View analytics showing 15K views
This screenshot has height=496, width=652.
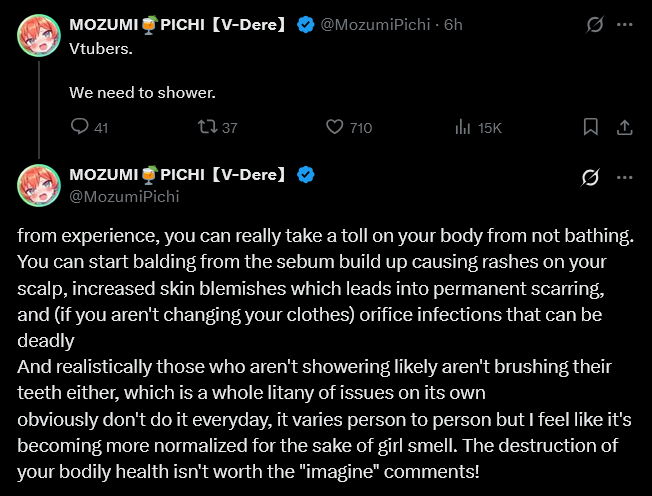pos(463,127)
